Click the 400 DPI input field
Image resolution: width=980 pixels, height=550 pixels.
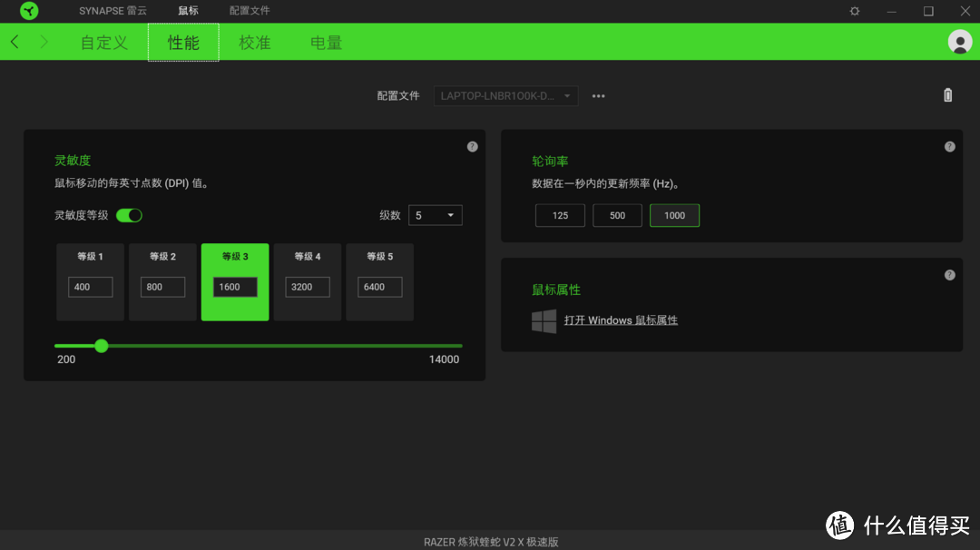coord(90,287)
